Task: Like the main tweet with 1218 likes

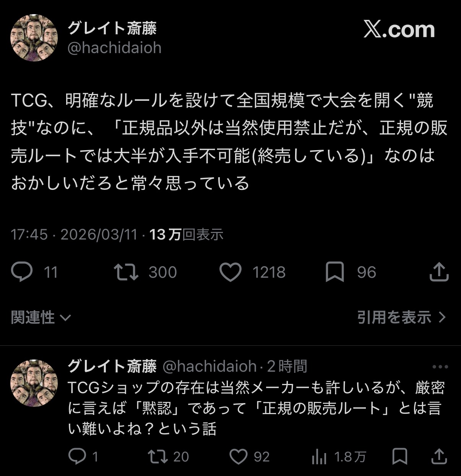Action: click(x=230, y=272)
